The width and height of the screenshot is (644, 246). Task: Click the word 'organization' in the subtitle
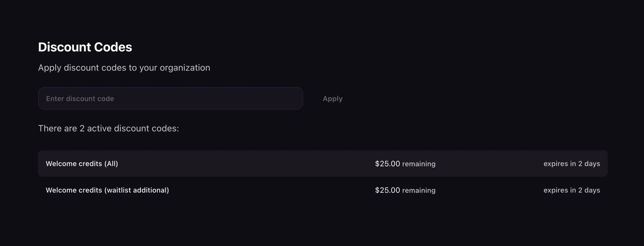point(185,68)
